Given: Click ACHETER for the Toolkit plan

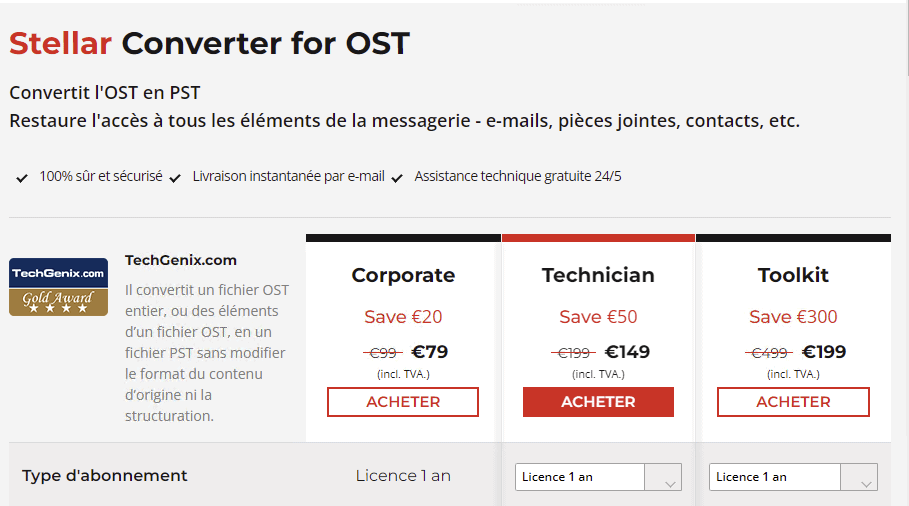Looking at the screenshot, I should [793, 402].
